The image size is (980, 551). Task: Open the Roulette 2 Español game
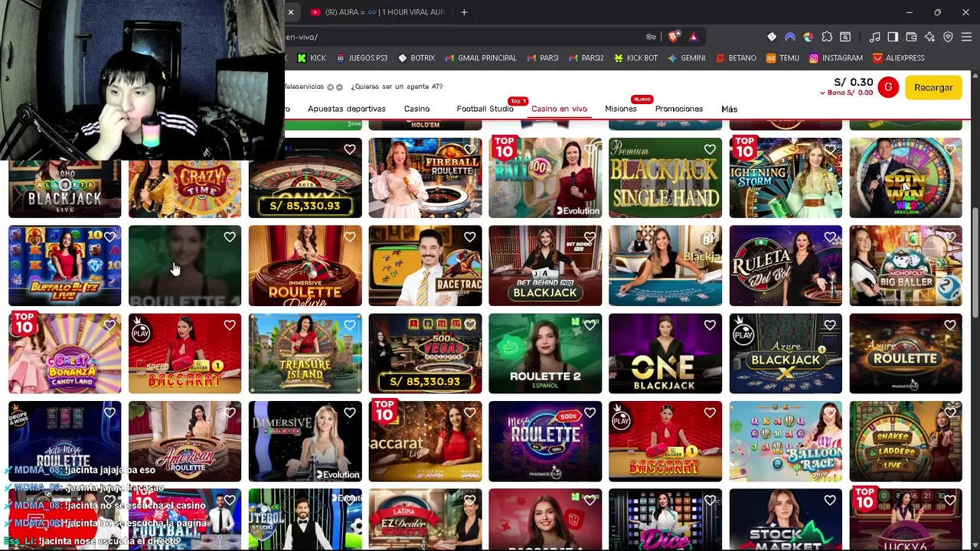(545, 354)
